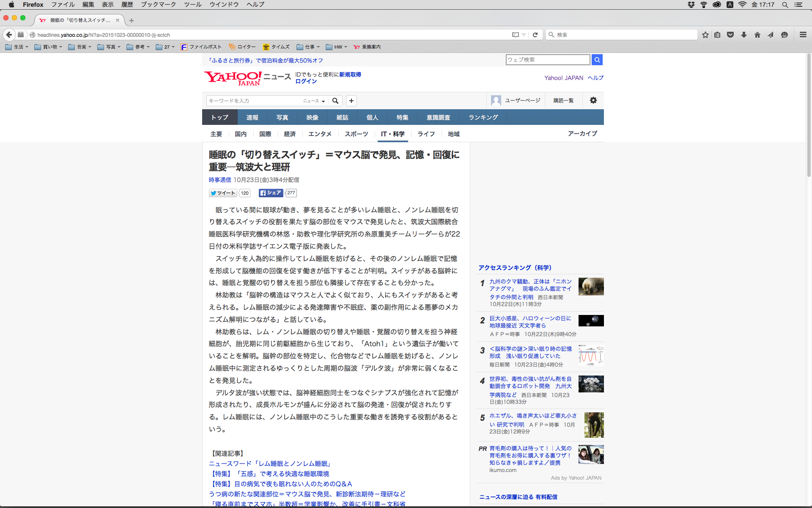This screenshot has width=812, height=508.
Task: Toggle Reader View icon in address bar
Action: click(515, 35)
